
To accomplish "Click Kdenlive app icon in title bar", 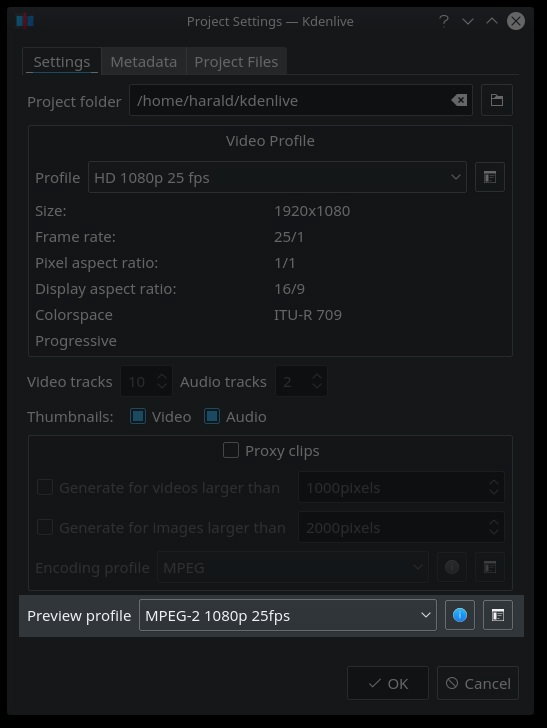I will (25, 21).
